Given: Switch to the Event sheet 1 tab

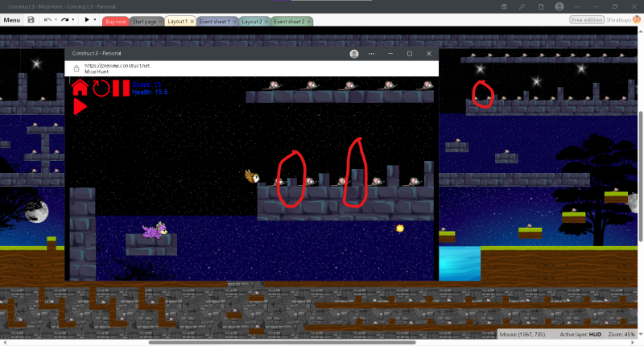Looking at the screenshot, I should pyautogui.click(x=214, y=22).
